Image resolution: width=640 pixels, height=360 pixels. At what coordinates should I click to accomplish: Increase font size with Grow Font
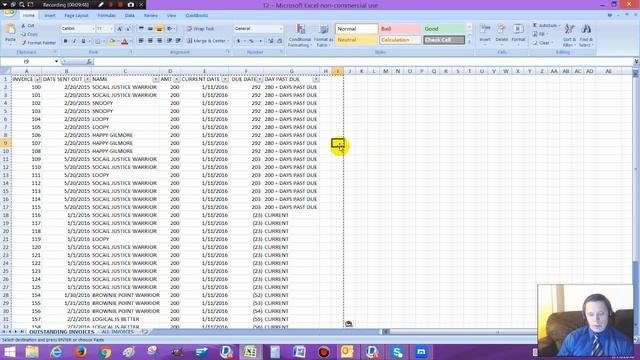pyautogui.click(x=120, y=29)
